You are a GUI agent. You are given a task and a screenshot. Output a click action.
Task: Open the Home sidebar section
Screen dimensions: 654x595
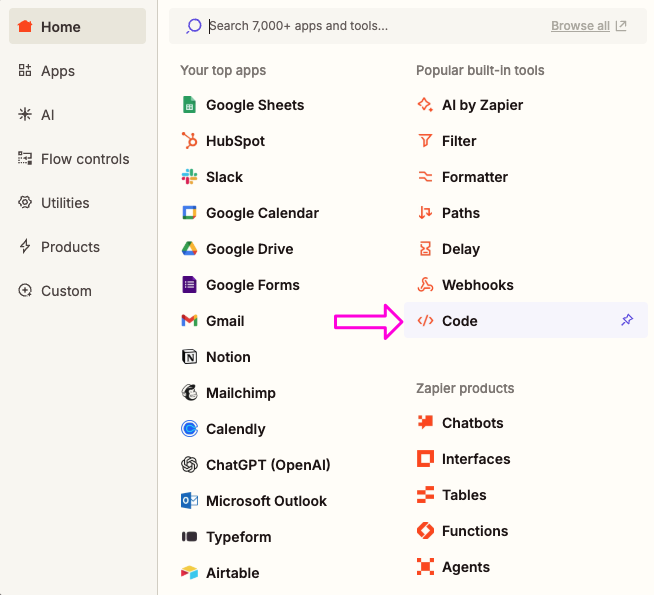77,26
